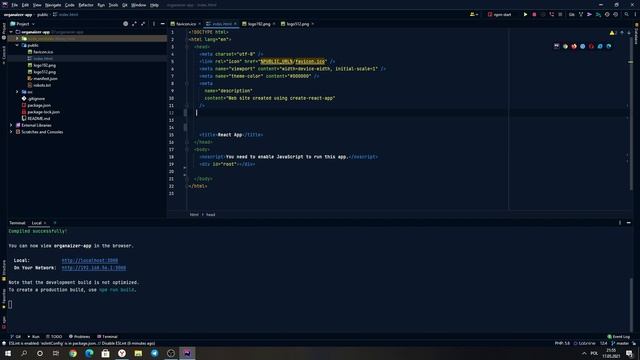
Task: Open the Problems tool window
Action: pyautogui.click(x=80, y=337)
